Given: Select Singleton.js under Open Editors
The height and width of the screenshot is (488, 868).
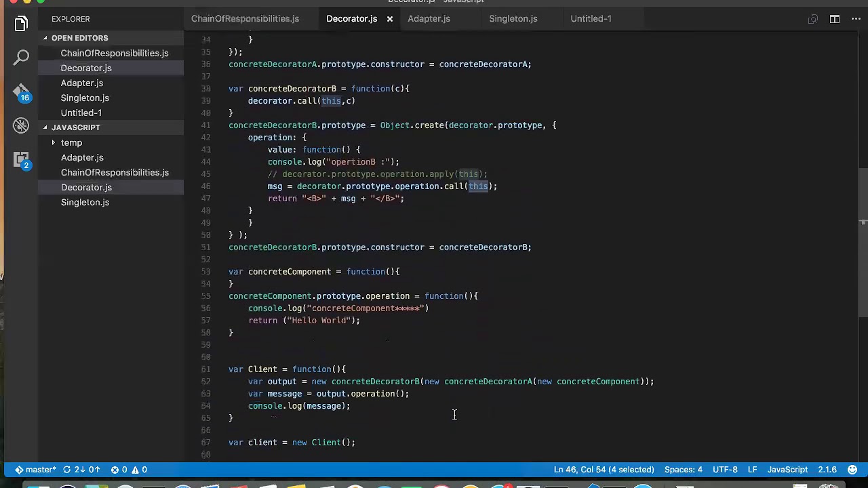Looking at the screenshot, I should point(85,98).
